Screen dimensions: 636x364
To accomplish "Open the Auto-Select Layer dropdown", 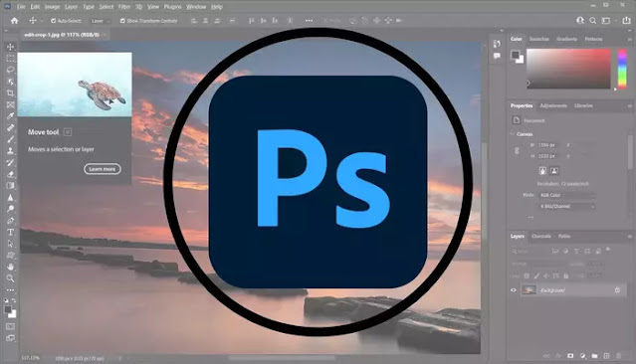I will (100, 21).
